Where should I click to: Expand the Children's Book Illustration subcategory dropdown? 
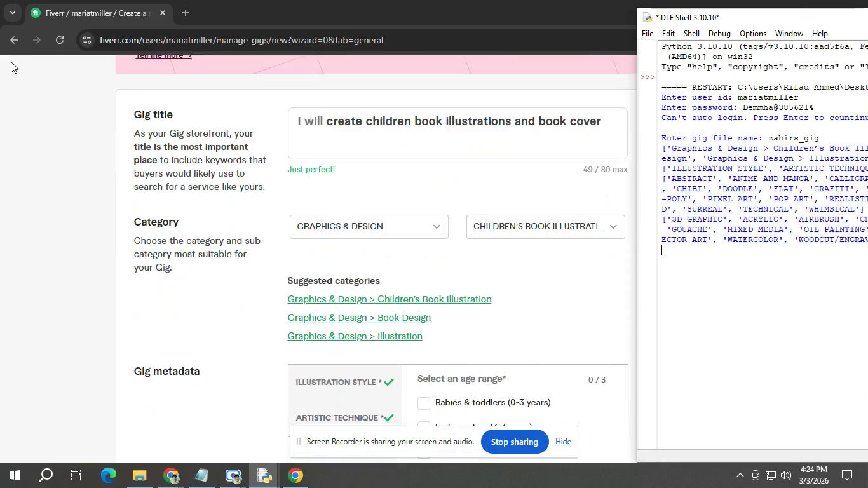[x=545, y=227]
